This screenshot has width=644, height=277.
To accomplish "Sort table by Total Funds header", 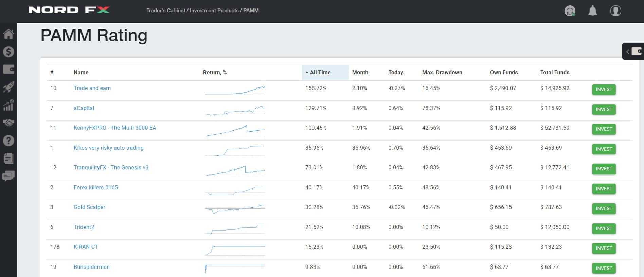I will (x=555, y=73).
